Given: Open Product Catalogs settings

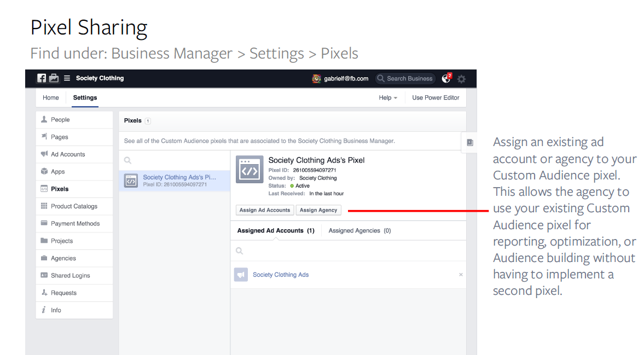Looking at the screenshot, I should click(x=74, y=206).
